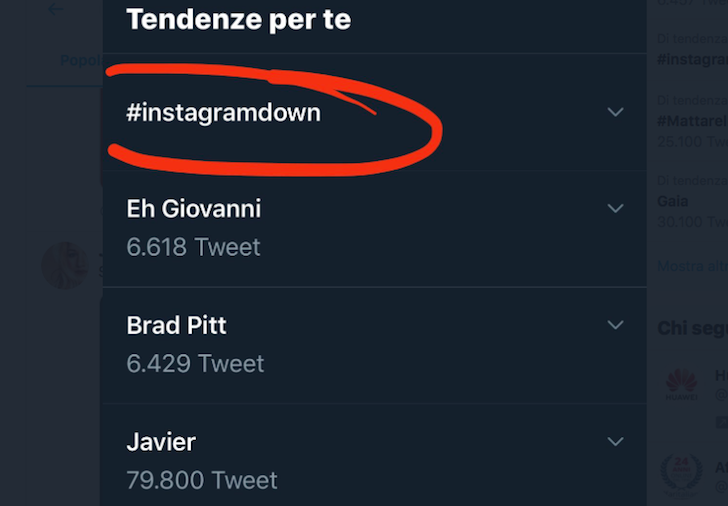Switch to the Popolari tab

point(81,60)
